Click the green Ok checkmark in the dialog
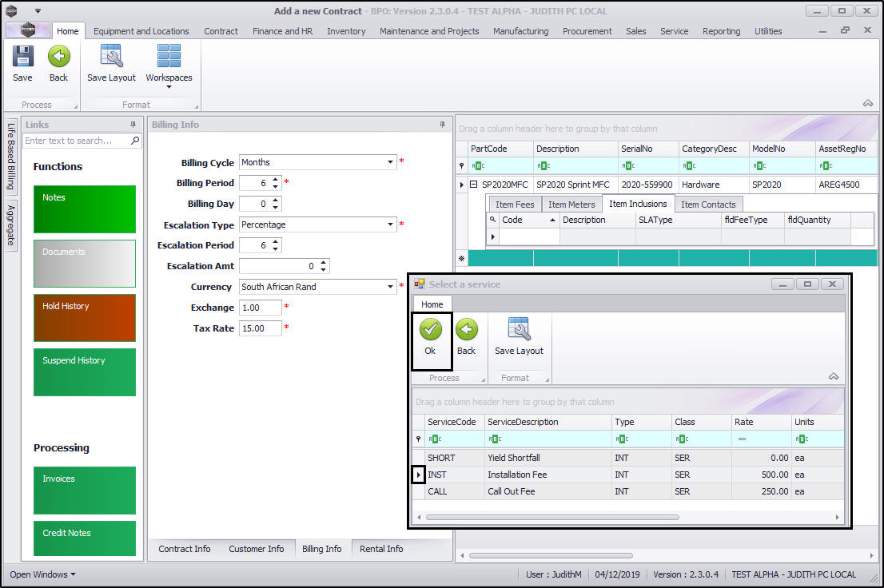 pos(431,330)
